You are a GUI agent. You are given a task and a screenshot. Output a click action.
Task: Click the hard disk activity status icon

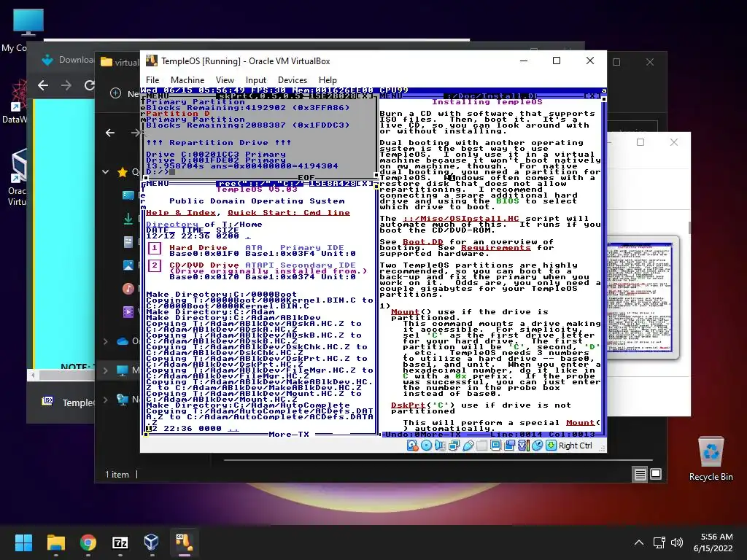pos(412,446)
